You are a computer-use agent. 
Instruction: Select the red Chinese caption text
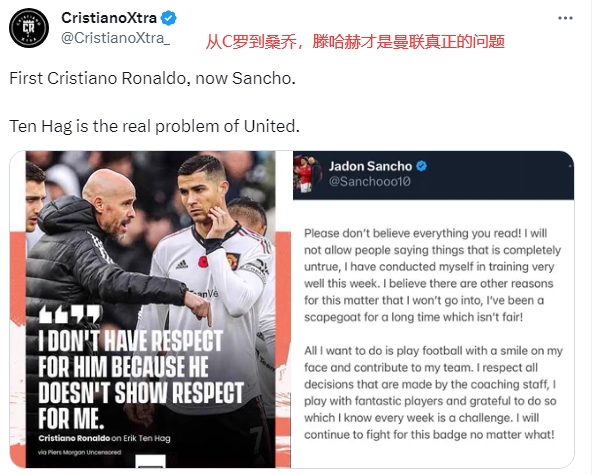tap(355, 42)
